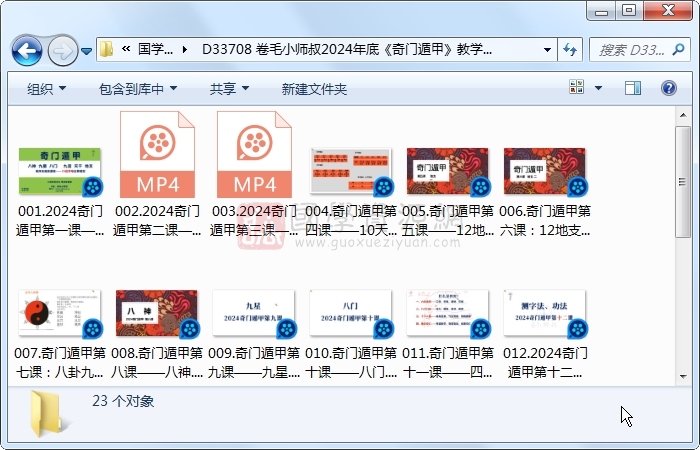This screenshot has height=450, width=700.
Task: Open the 共享 menu
Action: [x=229, y=89]
